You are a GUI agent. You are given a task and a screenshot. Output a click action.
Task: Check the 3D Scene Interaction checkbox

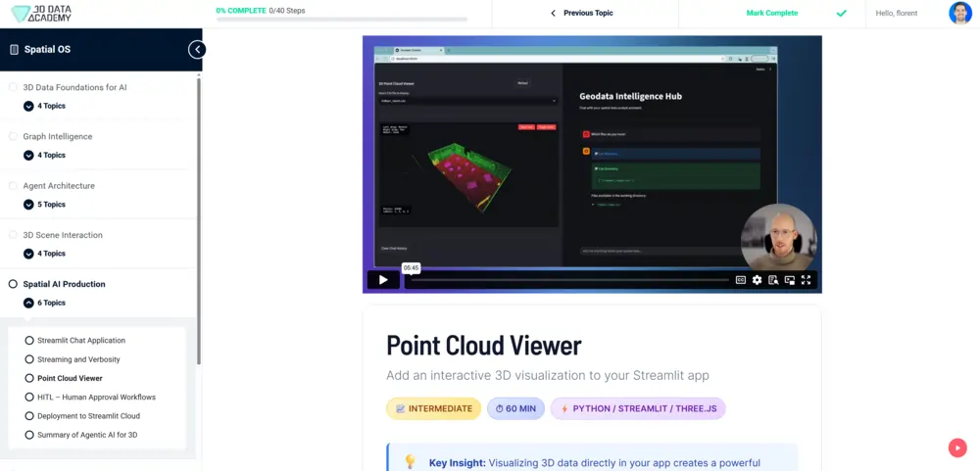click(13, 235)
